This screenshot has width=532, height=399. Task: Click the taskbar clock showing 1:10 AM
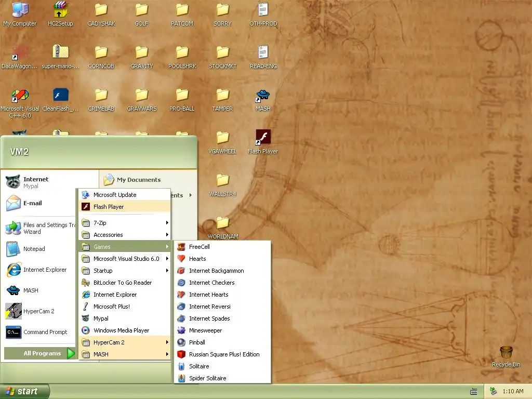[513, 391]
